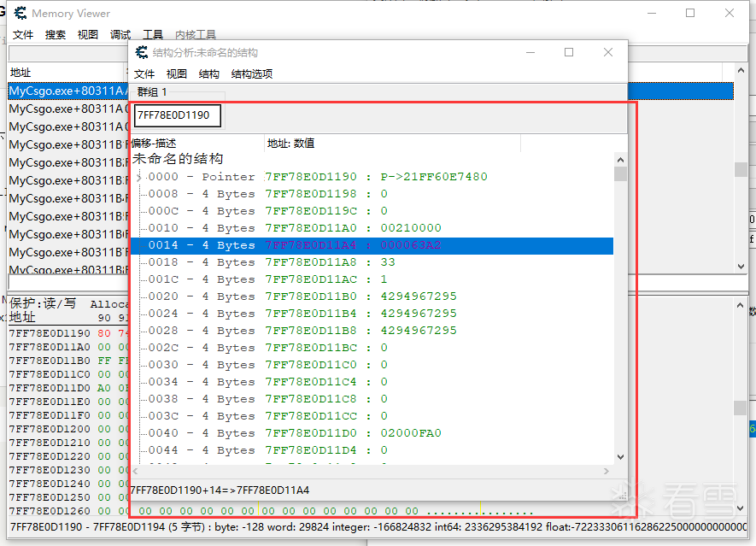
Task: Click the 未命名的结构 root node
Action: pos(178,159)
